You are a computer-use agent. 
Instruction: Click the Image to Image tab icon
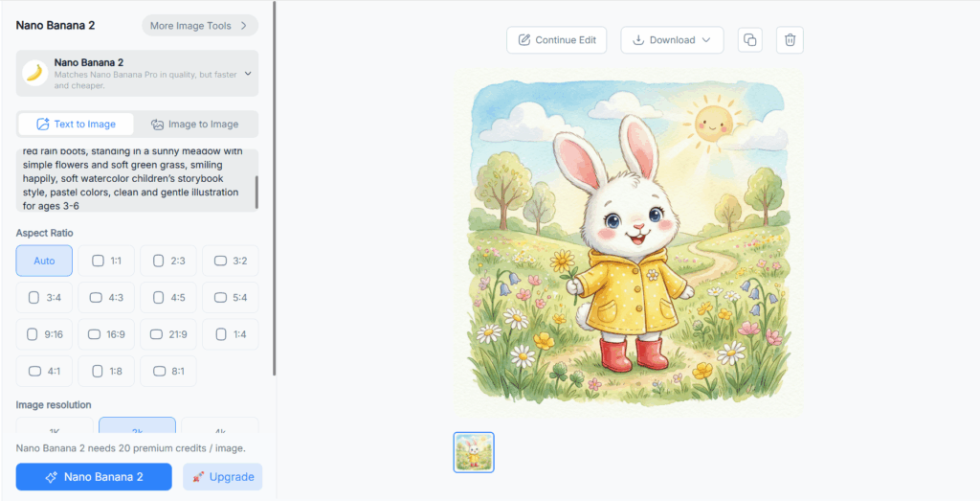click(x=157, y=125)
